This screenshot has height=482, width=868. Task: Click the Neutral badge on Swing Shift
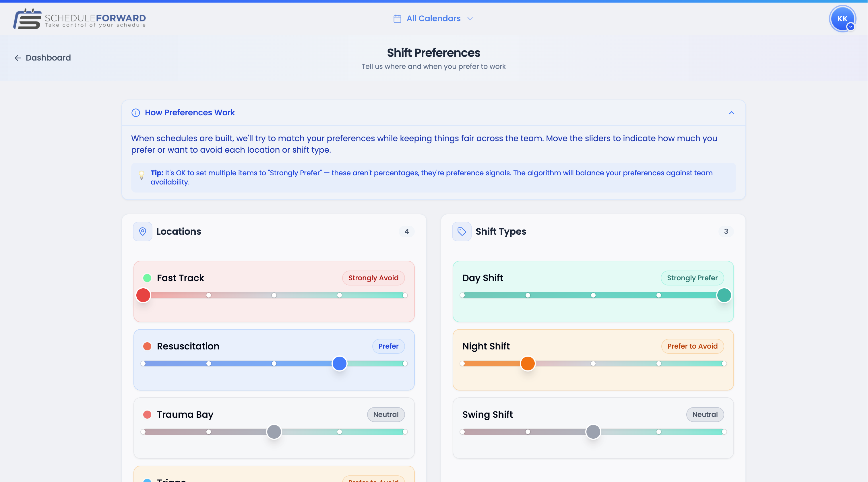pos(705,415)
